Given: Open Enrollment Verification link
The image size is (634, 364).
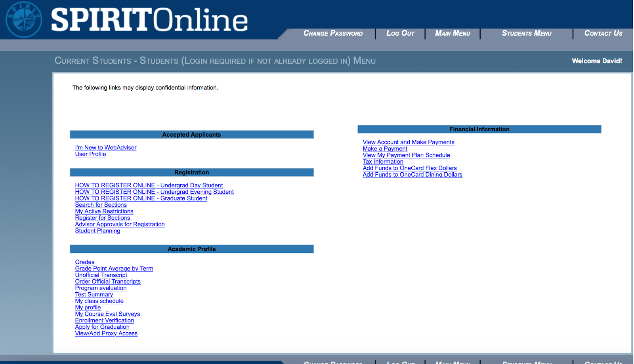Looking at the screenshot, I should click(x=105, y=320).
